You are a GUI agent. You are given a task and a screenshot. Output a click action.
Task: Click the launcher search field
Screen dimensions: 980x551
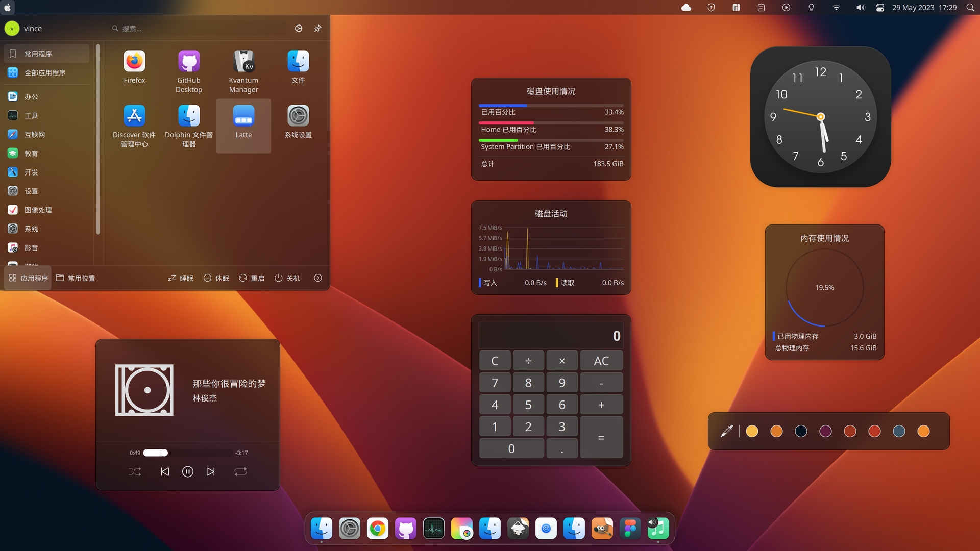tap(199, 29)
